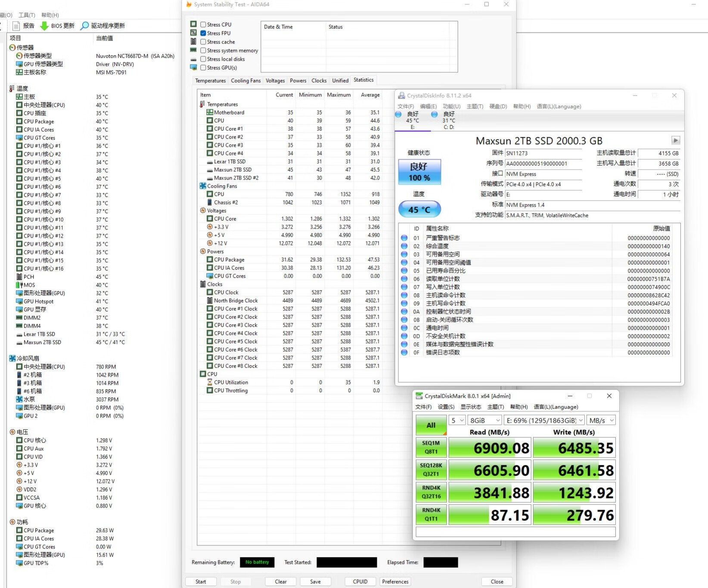Viewport: 708px width, 588px height.
Task: Click the Preferences button
Action: [395, 582]
